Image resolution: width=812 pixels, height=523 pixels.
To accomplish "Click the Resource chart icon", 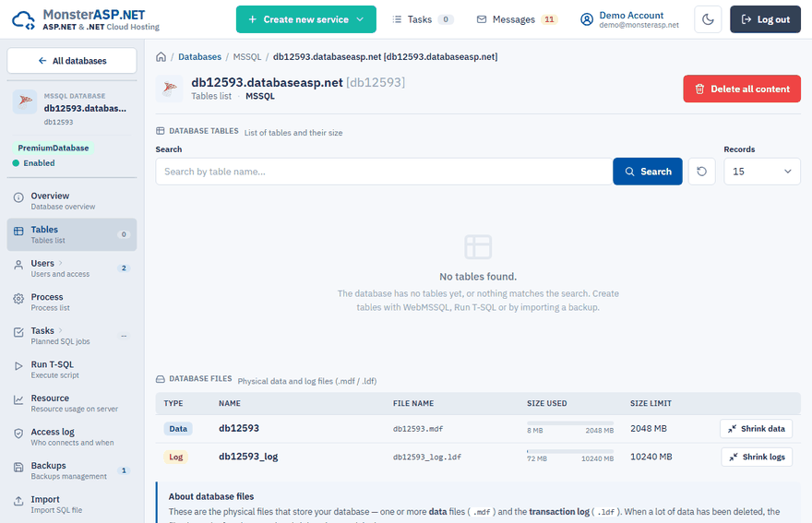I will (x=18, y=399).
